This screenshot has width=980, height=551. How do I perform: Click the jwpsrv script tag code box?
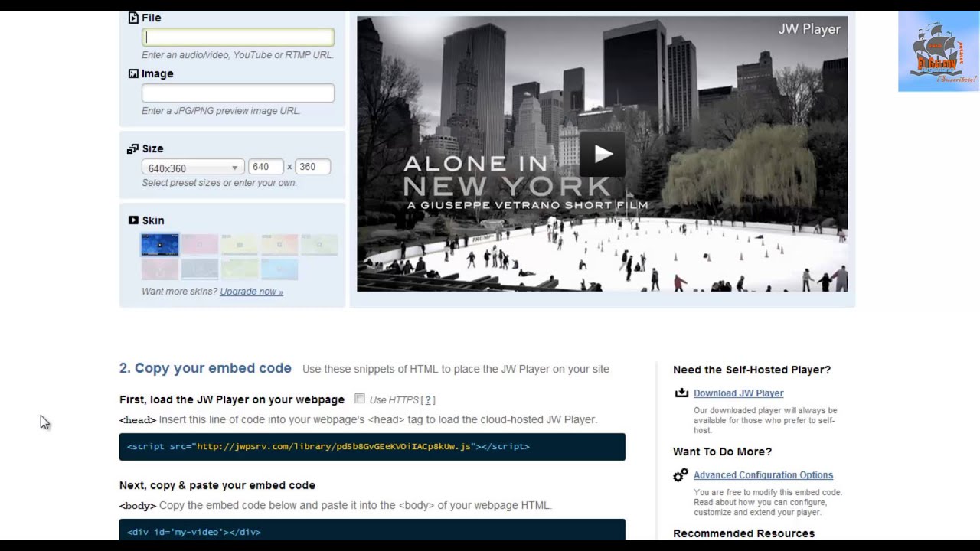click(372, 447)
